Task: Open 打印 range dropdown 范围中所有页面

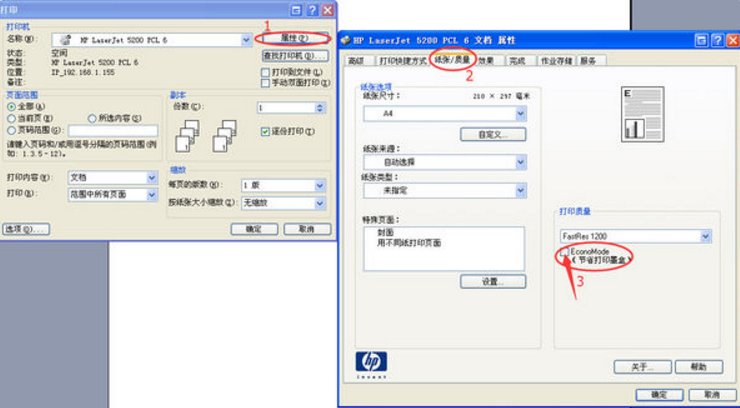Action: pos(113,194)
